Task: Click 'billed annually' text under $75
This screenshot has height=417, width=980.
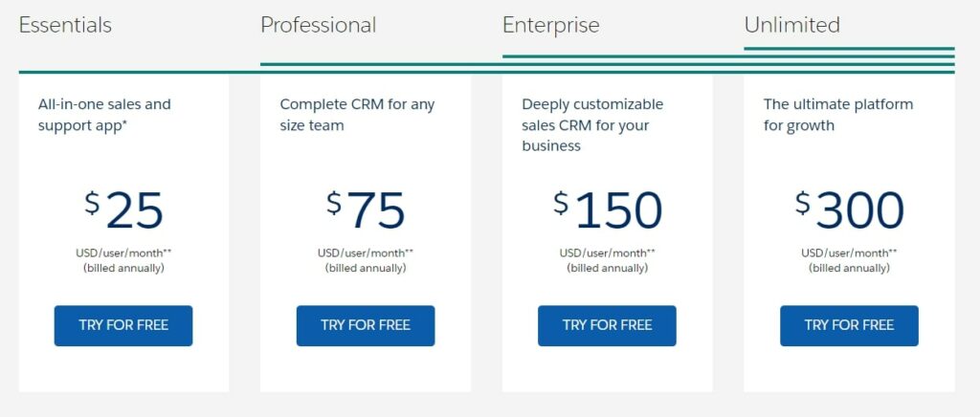Action: [x=366, y=268]
